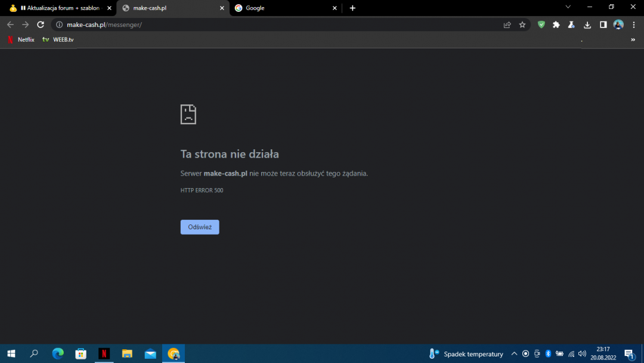Open the Netflix bookmark
Viewport: 644px width, 363px height.
21,39
